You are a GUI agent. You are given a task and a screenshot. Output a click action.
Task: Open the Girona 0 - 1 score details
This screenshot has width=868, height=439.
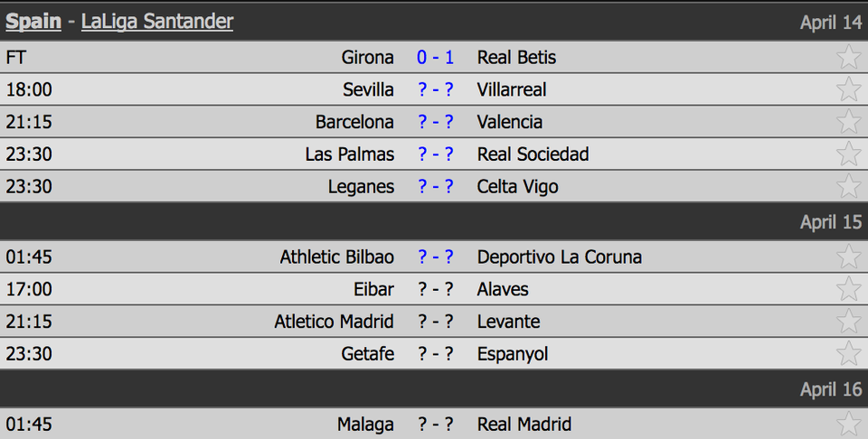point(435,57)
